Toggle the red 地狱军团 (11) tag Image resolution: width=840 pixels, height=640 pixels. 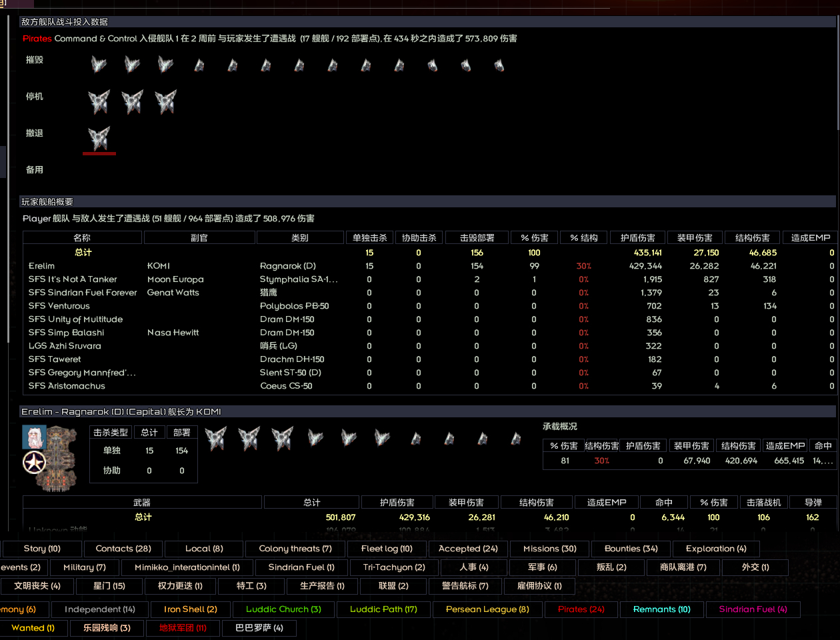tap(183, 628)
